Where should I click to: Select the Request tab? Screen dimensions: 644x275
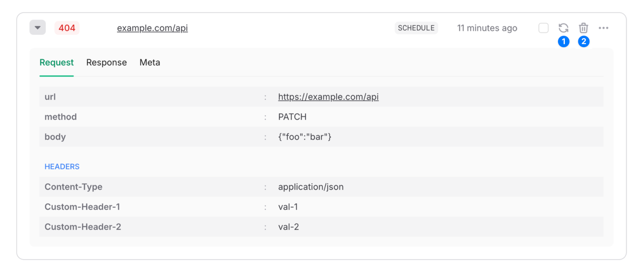pos(57,62)
